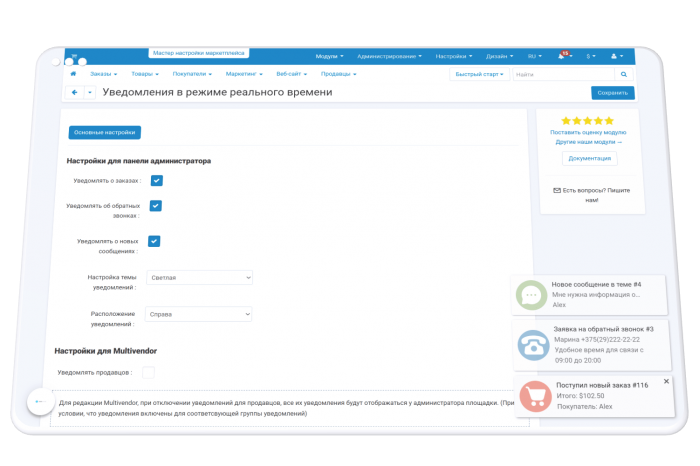Toggle 'Уведомлять о новых сообщениях' checkbox

(x=154, y=241)
